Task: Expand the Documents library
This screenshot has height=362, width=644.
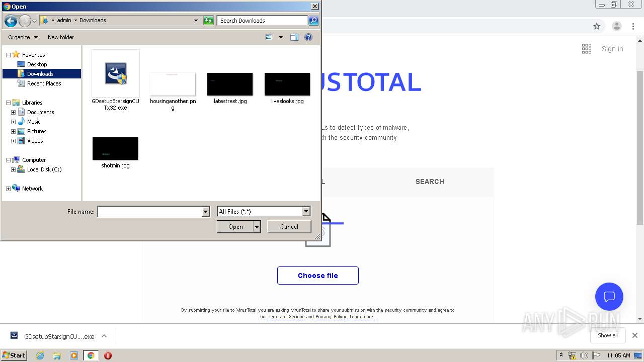Action: [13, 112]
